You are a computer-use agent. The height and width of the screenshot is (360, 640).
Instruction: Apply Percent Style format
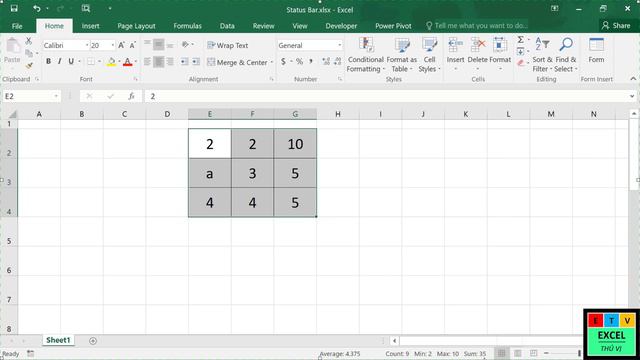300,62
